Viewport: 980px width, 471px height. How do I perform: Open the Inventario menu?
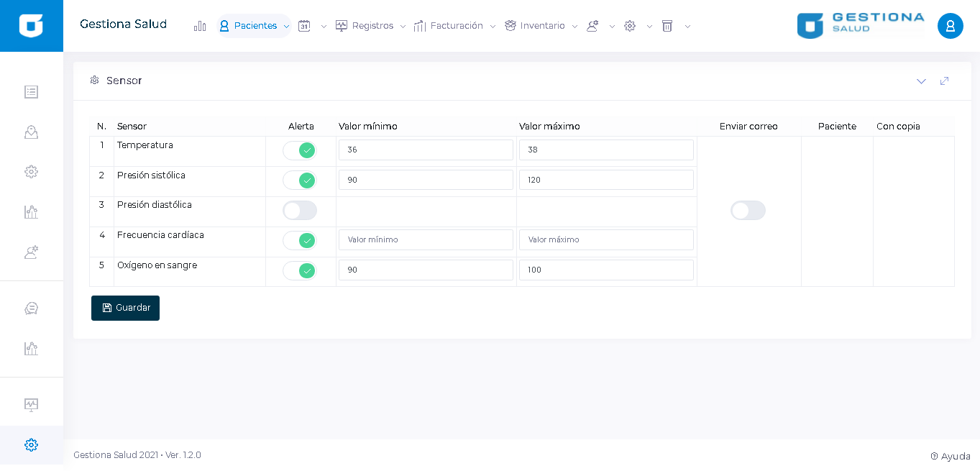click(x=541, y=26)
